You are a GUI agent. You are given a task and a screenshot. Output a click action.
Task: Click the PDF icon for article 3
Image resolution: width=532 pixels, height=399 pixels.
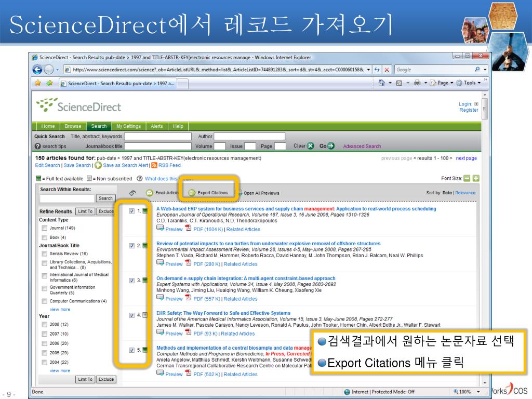(x=188, y=298)
